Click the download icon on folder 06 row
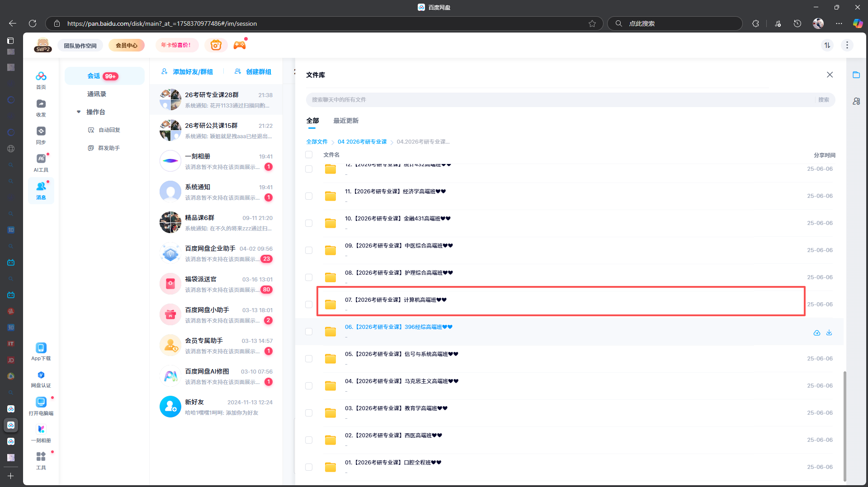Image resolution: width=868 pixels, height=487 pixels. (829, 332)
